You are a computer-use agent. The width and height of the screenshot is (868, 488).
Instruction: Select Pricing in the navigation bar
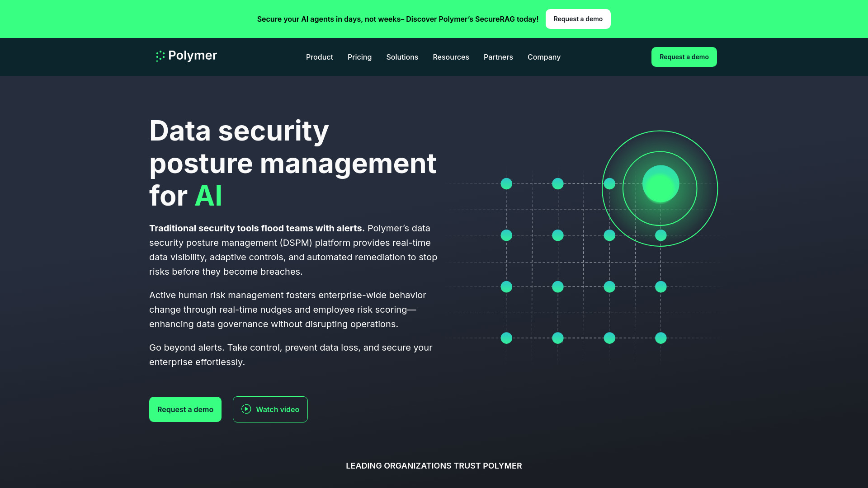click(359, 57)
